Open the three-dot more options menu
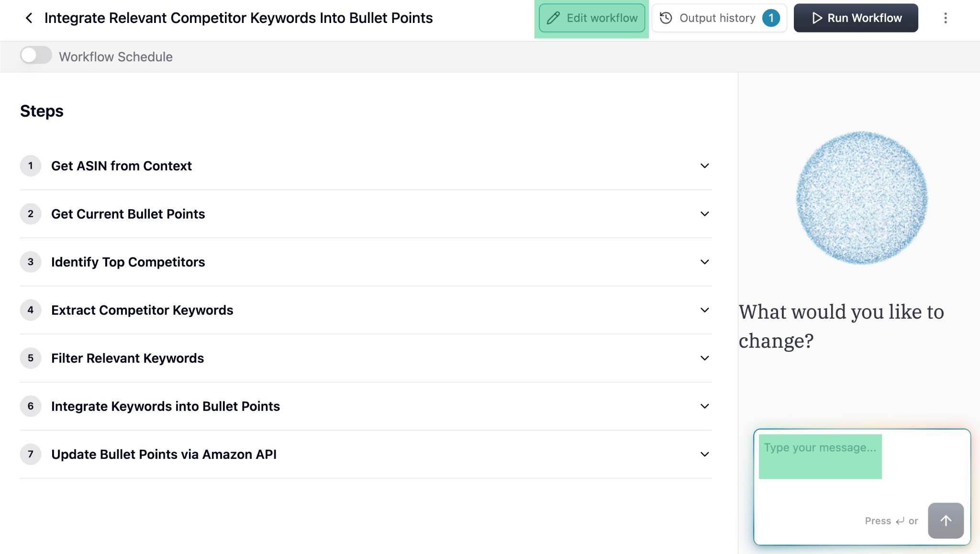This screenshot has width=980, height=554. tap(945, 18)
